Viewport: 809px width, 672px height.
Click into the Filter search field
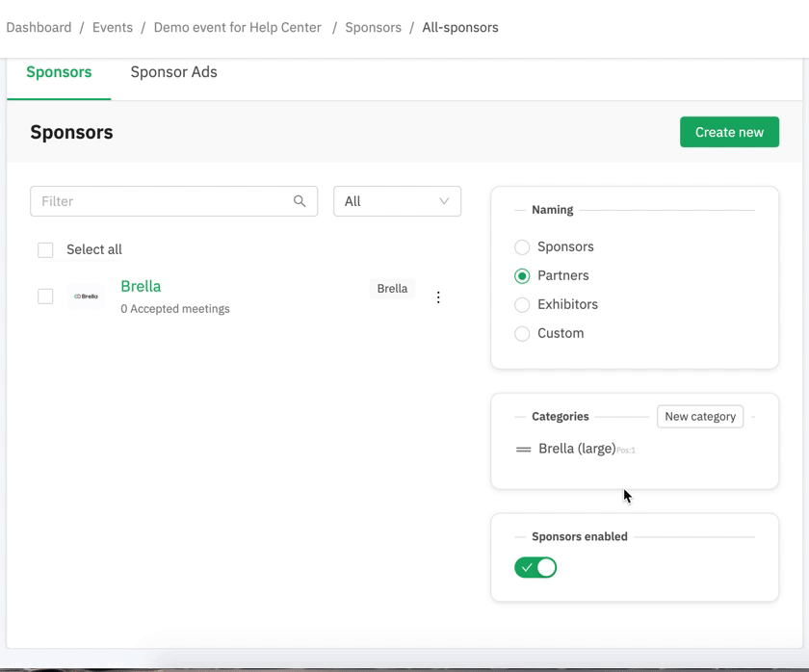pos(174,201)
